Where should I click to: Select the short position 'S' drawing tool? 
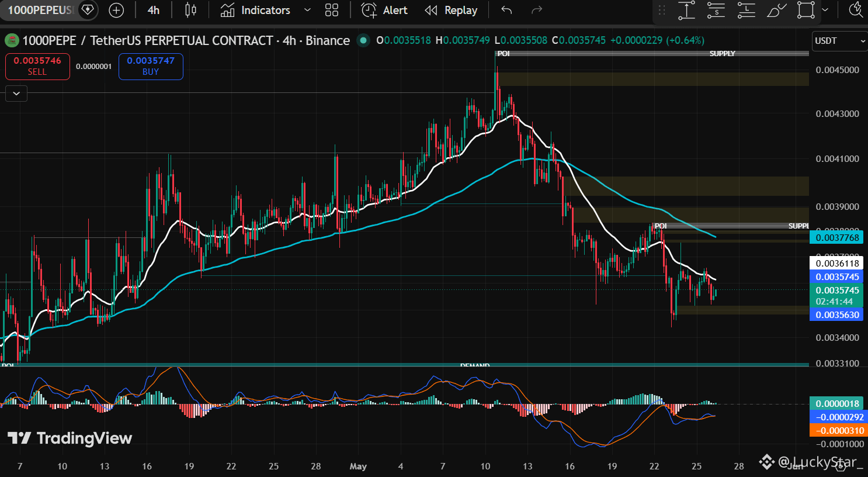pyautogui.click(x=716, y=10)
